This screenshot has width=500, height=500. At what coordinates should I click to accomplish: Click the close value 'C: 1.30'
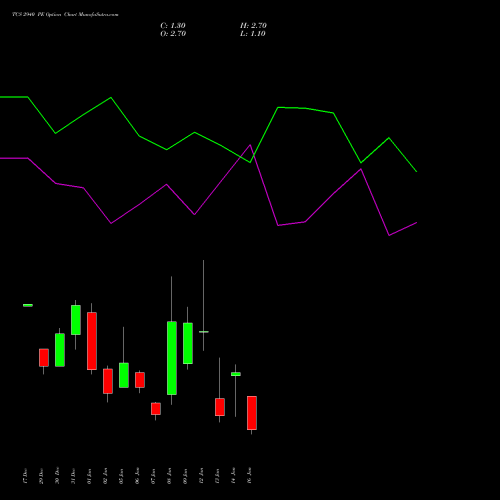(173, 26)
